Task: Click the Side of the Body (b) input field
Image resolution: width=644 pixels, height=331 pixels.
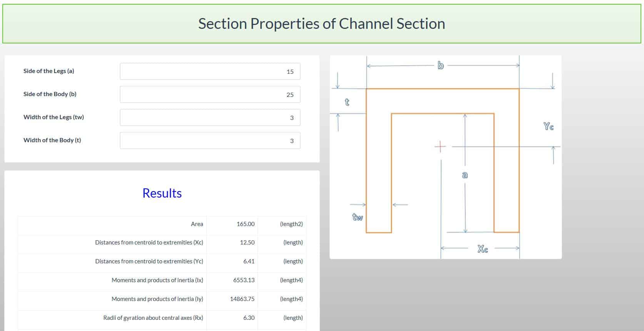Action: tap(210, 95)
